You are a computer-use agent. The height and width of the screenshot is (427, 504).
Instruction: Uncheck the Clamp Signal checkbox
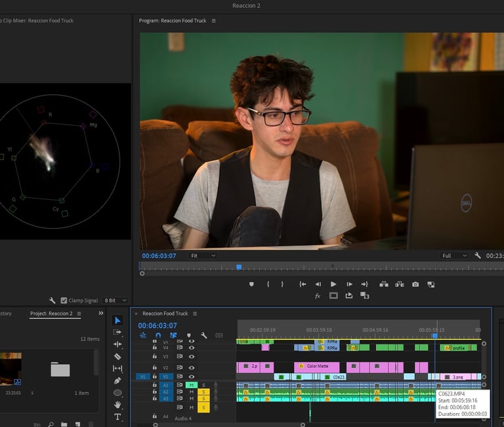click(x=64, y=300)
